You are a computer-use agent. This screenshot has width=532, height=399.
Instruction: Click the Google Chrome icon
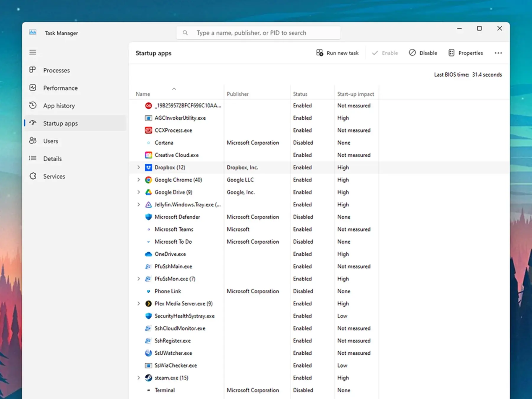[148, 180]
